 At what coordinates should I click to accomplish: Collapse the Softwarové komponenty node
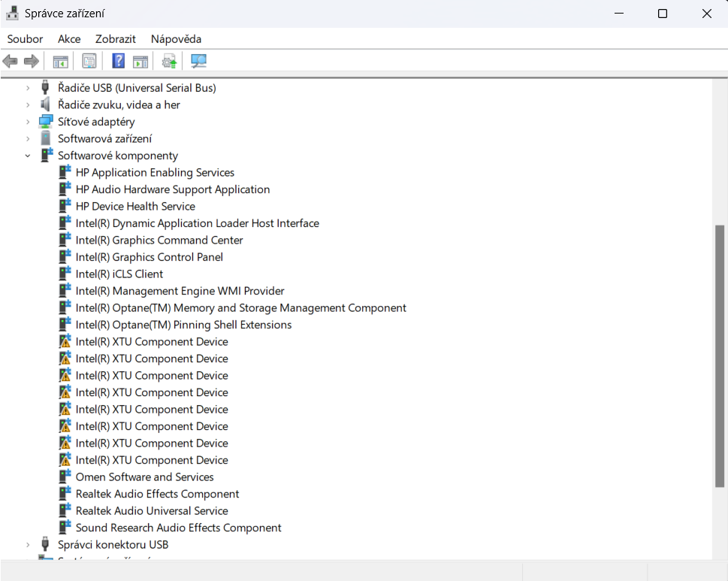click(27, 156)
